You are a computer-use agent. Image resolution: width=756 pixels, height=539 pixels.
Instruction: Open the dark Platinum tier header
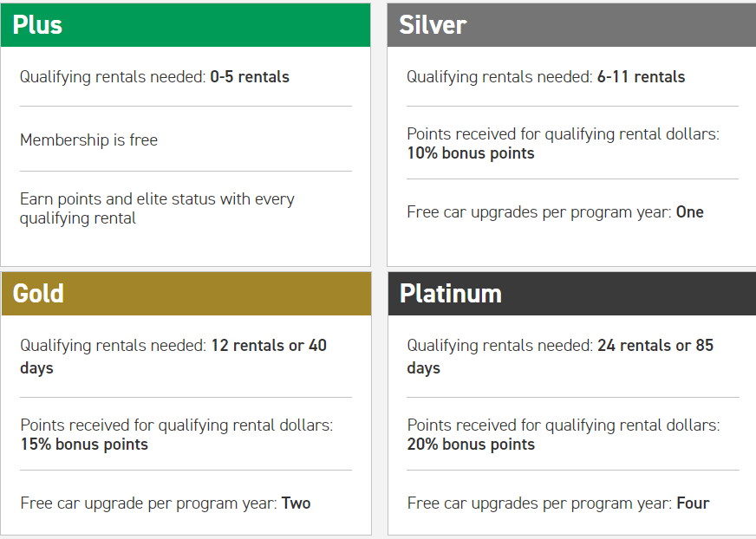(572, 294)
